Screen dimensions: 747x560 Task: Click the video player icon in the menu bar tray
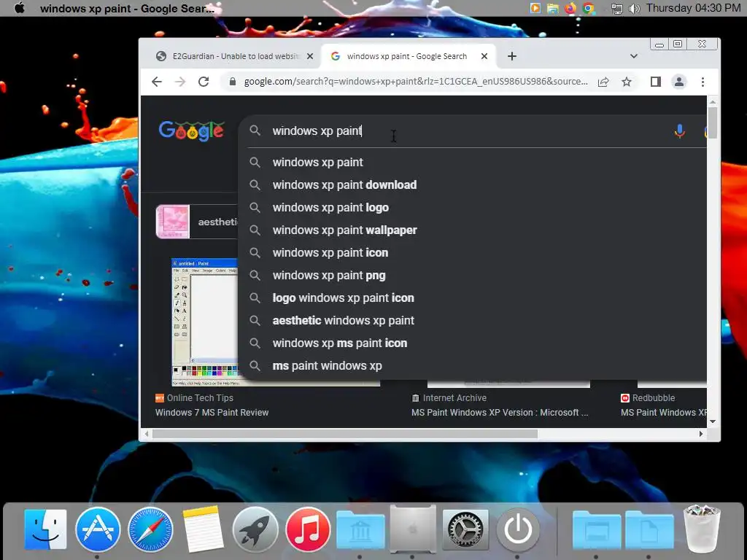tap(535, 8)
